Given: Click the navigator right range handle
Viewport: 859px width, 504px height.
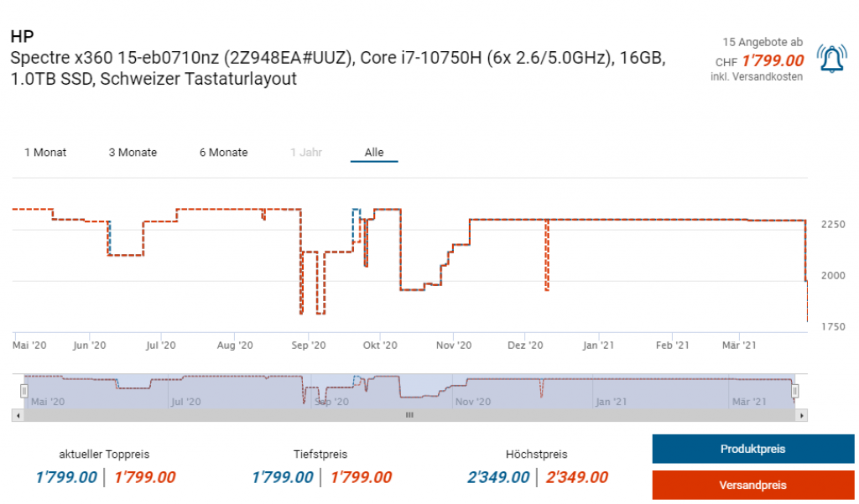Looking at the screenshot, I should (795, 391).
